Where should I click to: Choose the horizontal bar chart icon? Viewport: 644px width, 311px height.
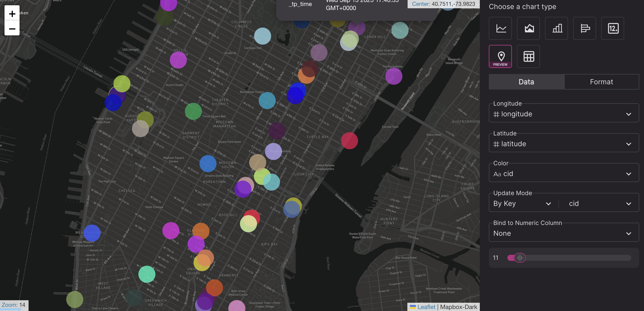[x=585, y=28]
